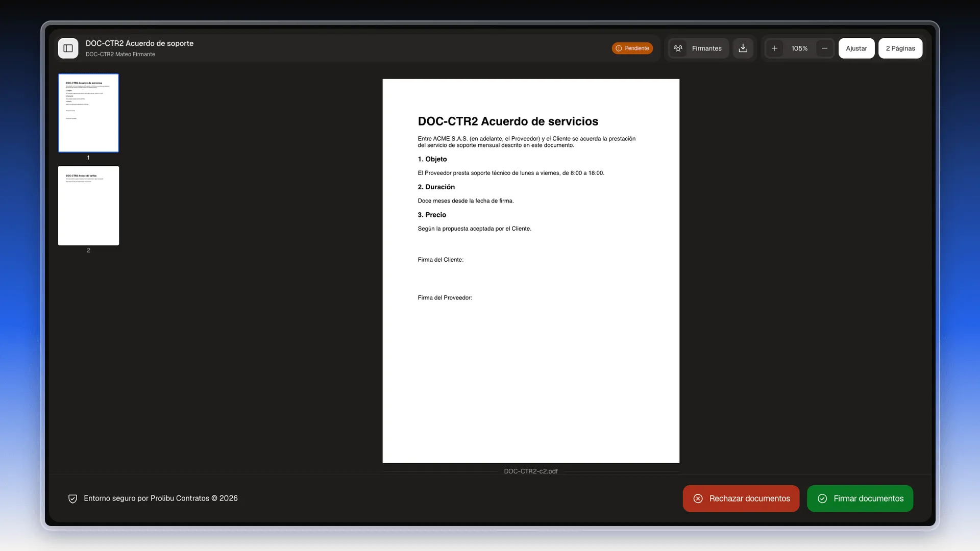Click 'Firma del Cliente:' line
The height and width of the screenshot is (551, 980).
click(x=440, y=260)
